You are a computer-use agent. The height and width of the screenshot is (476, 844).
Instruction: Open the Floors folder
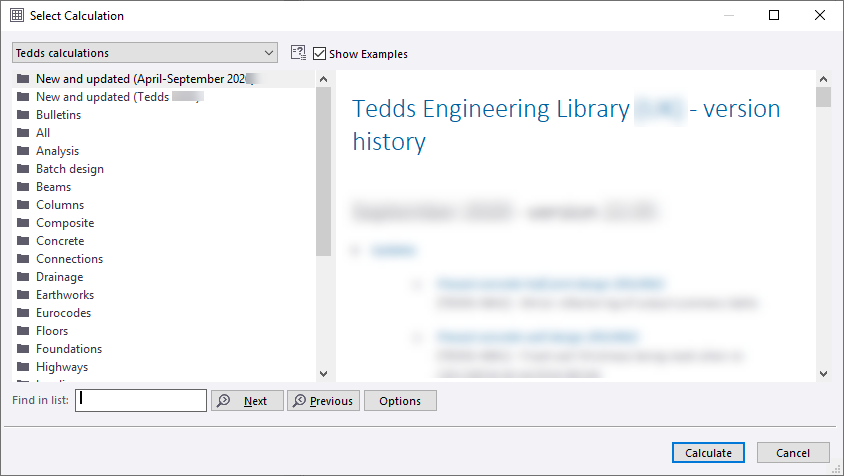pyautogui.click(x=52, y=331)
